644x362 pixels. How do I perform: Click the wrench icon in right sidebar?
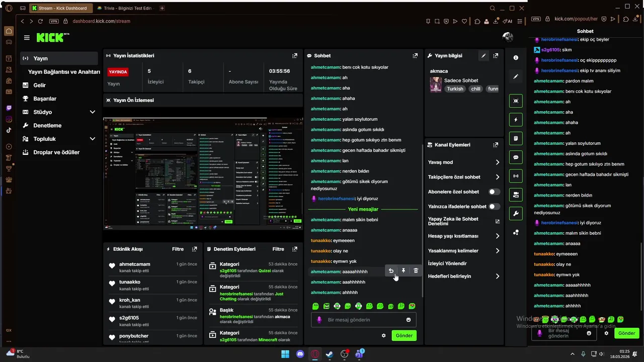[516, 214]
